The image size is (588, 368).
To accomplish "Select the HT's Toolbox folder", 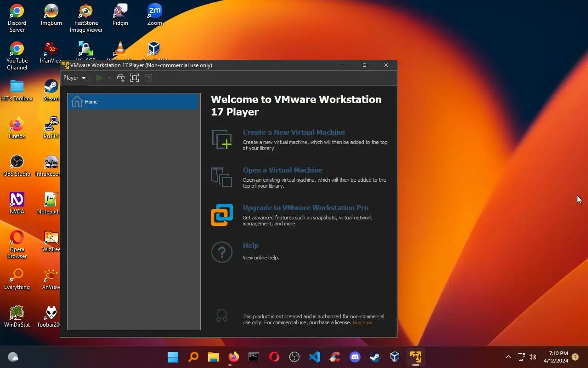I will pos(17,91).
